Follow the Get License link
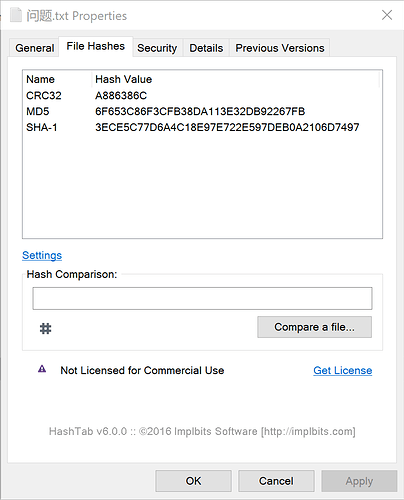The height and width of the screenshot is (500, 404). (343, 370)
